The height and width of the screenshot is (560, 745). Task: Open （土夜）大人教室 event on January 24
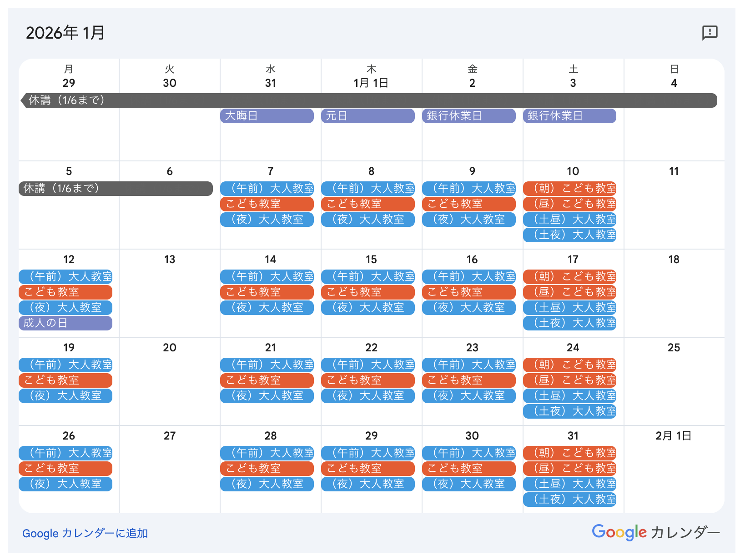click(x=569, y=411)
